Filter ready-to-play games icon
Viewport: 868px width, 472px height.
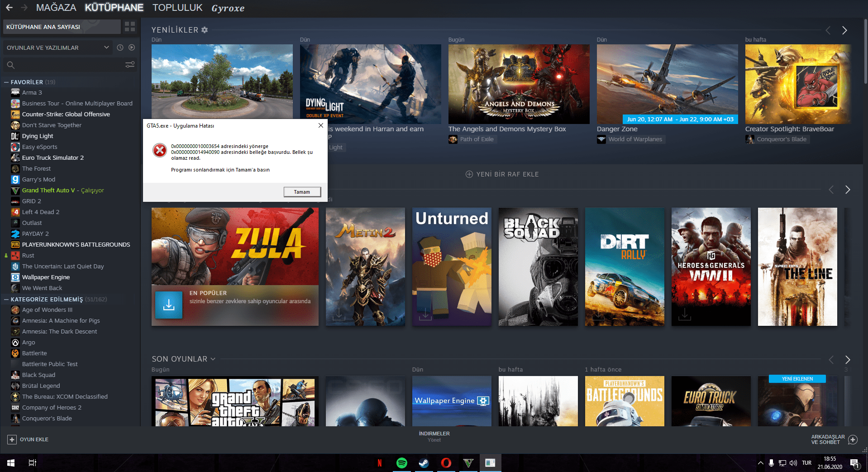[132, 48]
